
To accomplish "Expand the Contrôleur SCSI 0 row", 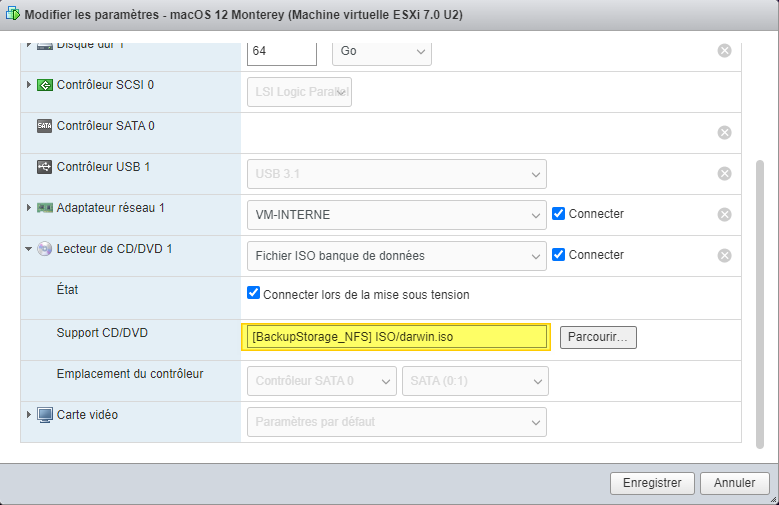I will 29,84.
